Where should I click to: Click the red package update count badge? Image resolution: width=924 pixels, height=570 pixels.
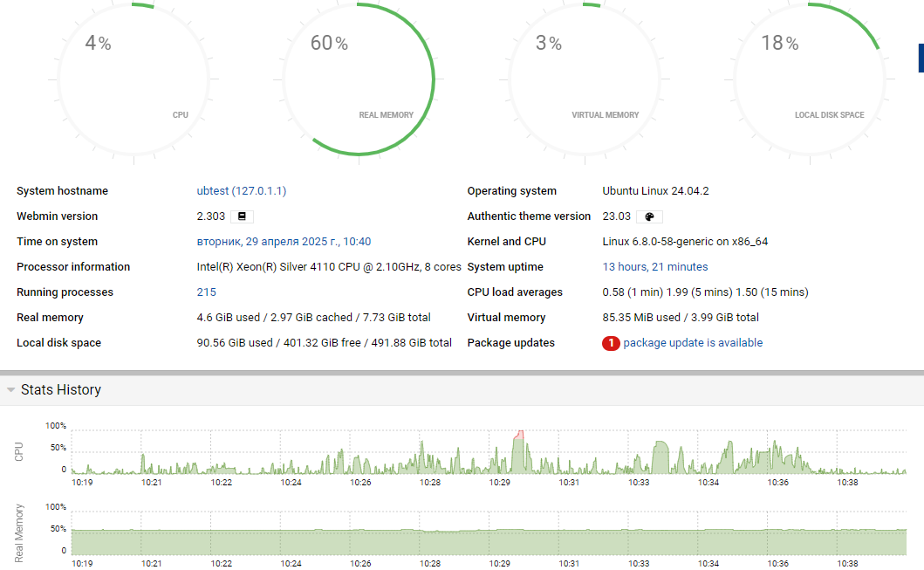[x=611, y=343]
